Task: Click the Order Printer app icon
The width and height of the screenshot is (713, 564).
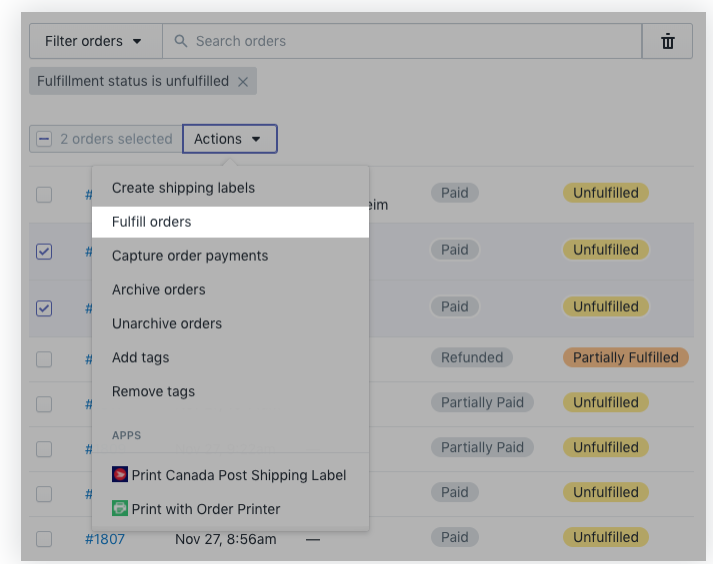Action: click(x=120, y=509)
